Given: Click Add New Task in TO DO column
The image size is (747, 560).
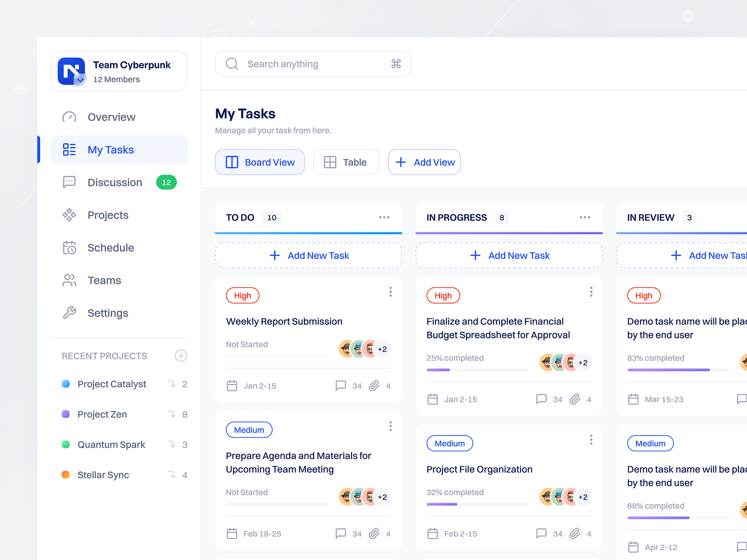Looking at the screenshot, I should 308,255.
